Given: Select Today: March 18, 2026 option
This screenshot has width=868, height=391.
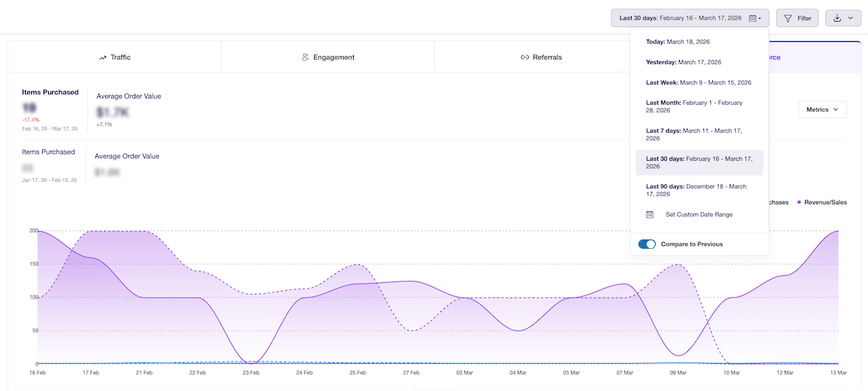Looking at the screenshot, I should pos(699,41).
